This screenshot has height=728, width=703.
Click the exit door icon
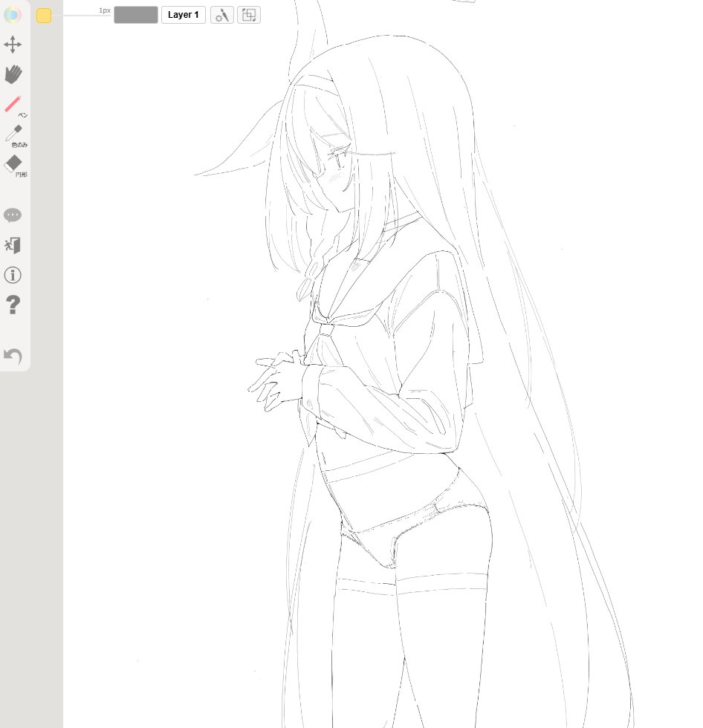pos(13,246)
